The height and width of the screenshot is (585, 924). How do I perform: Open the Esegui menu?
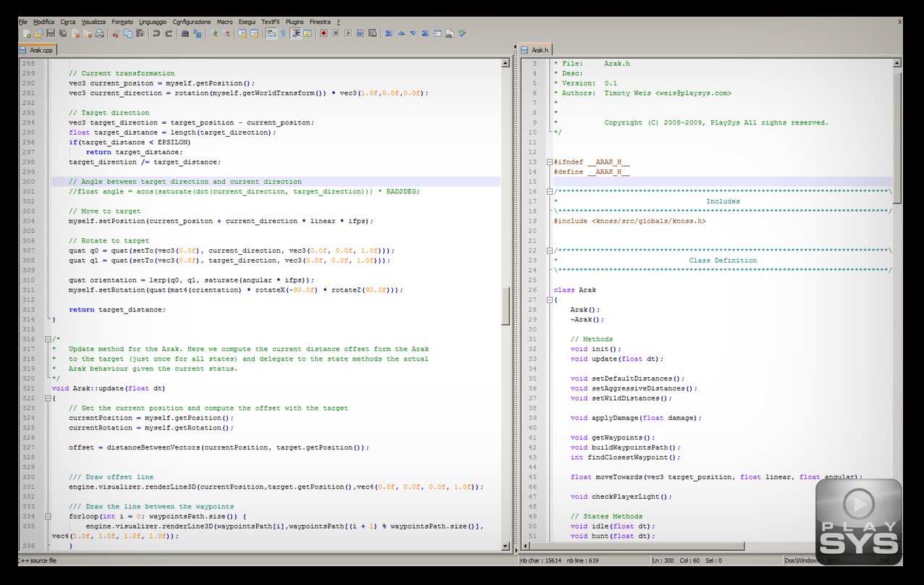click(247, 22)
